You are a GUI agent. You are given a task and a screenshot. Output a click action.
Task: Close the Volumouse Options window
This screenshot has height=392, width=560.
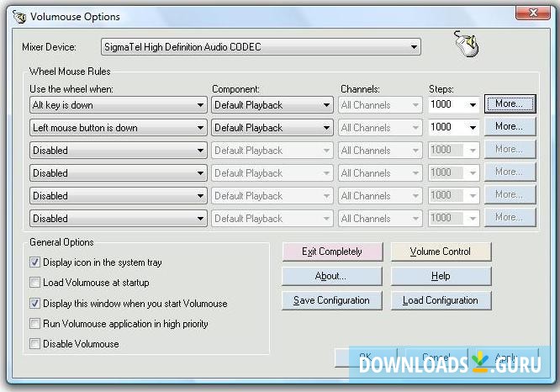coord(533,13)
